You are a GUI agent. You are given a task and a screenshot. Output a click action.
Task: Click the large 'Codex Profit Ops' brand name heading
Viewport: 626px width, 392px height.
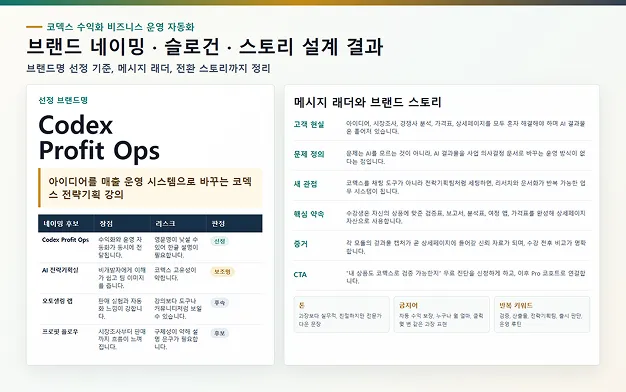click(99, 138)
